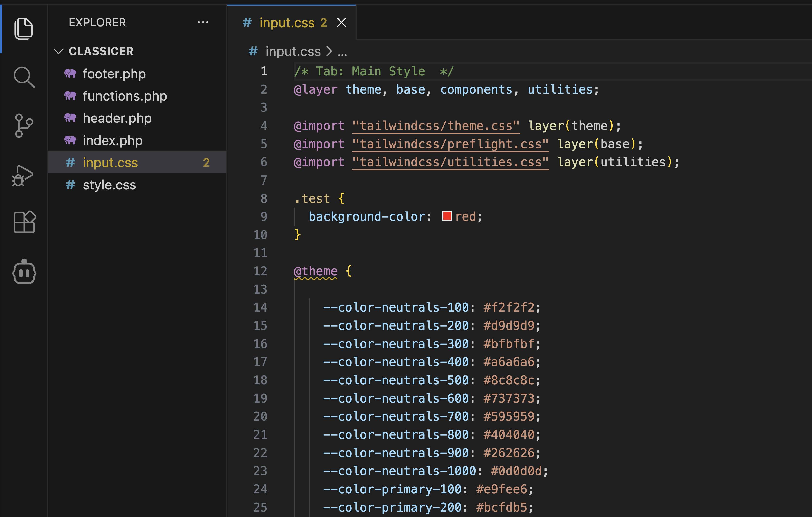Open the Search view
The height and width of the screenshot is (517, 812).
coord(24,77)
